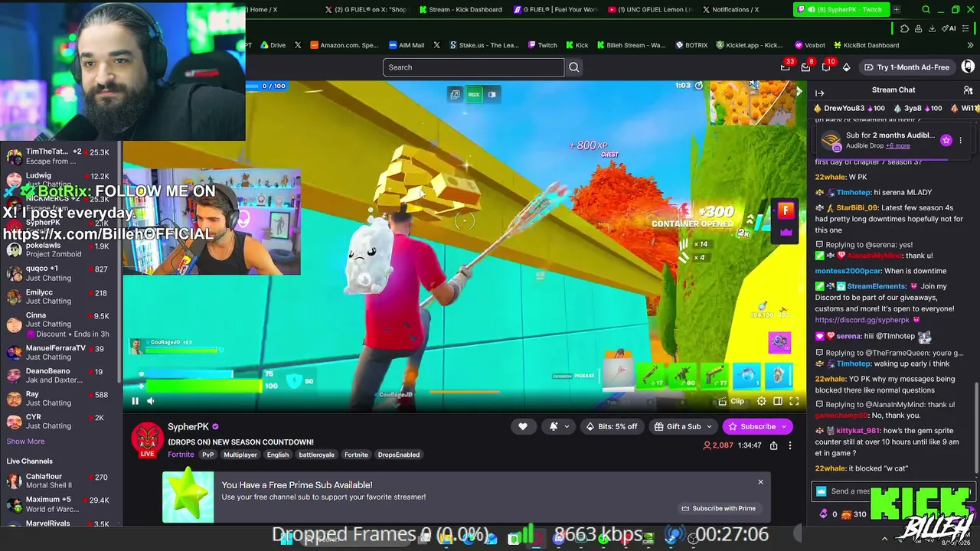980x551 pixels.
Task: Open the chat community users list
Action: (968, 90)
